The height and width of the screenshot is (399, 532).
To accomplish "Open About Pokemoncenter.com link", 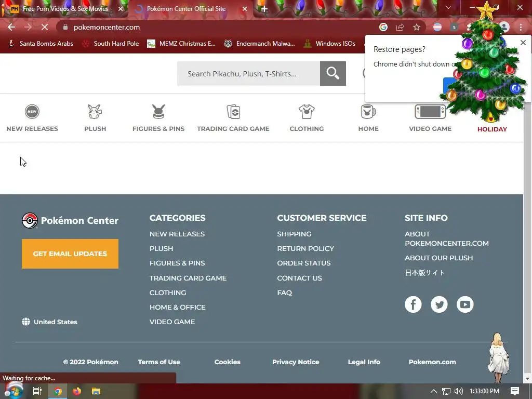I will pos(446,238).
